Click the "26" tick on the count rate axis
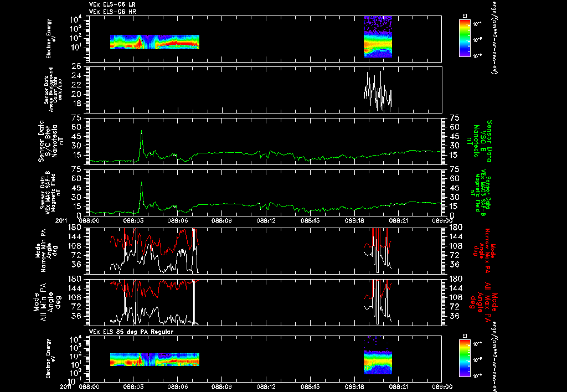The width and height of the screenshot is (567, 392). click(x=76, y=66)
